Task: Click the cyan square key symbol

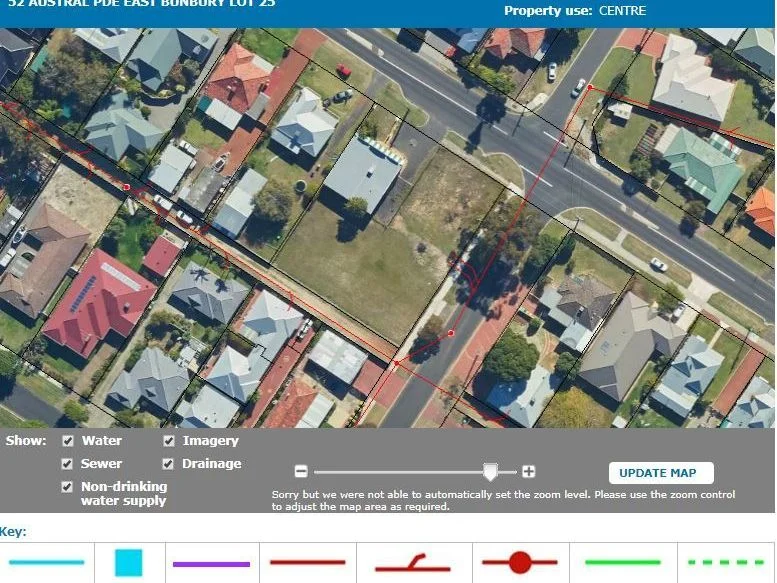Action: 128,563
